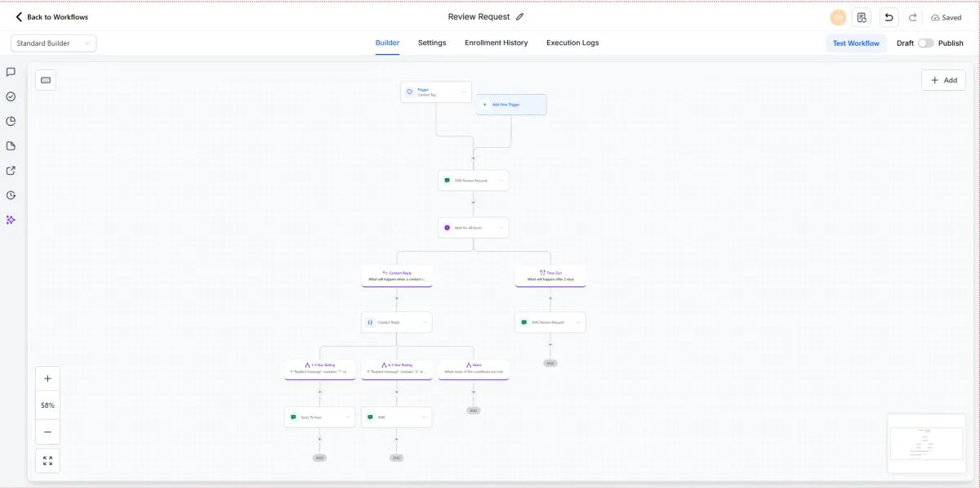Click END marker under Time Out branch
Image resolution: width=980 pixels, height=488 pixels.
point(550,363)
